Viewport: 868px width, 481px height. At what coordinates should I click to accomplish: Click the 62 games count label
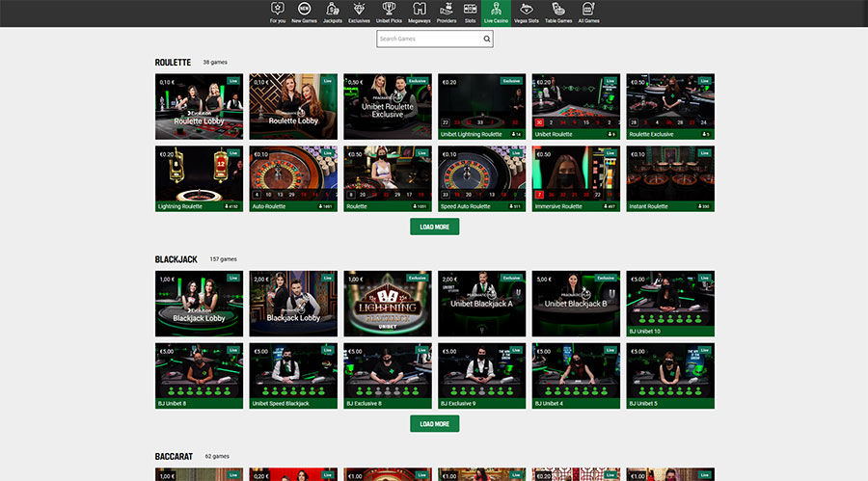coord(217,456)
